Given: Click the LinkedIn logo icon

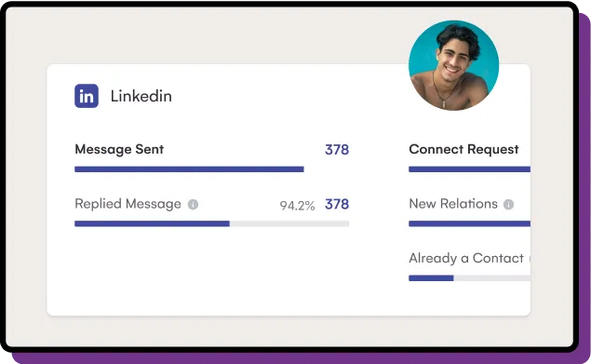Looking at the screenshot, I should (x=87, y=96).
